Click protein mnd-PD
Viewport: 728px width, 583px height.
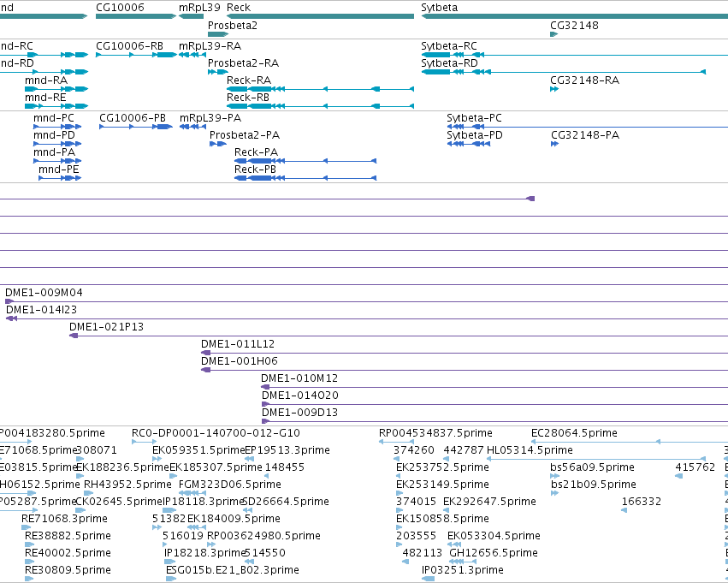(54, 134)
